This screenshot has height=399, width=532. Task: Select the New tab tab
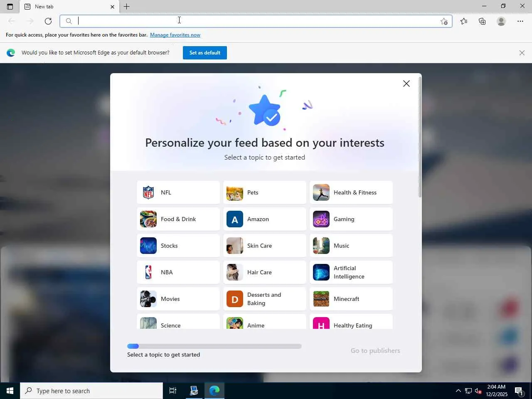pos(69,7)
